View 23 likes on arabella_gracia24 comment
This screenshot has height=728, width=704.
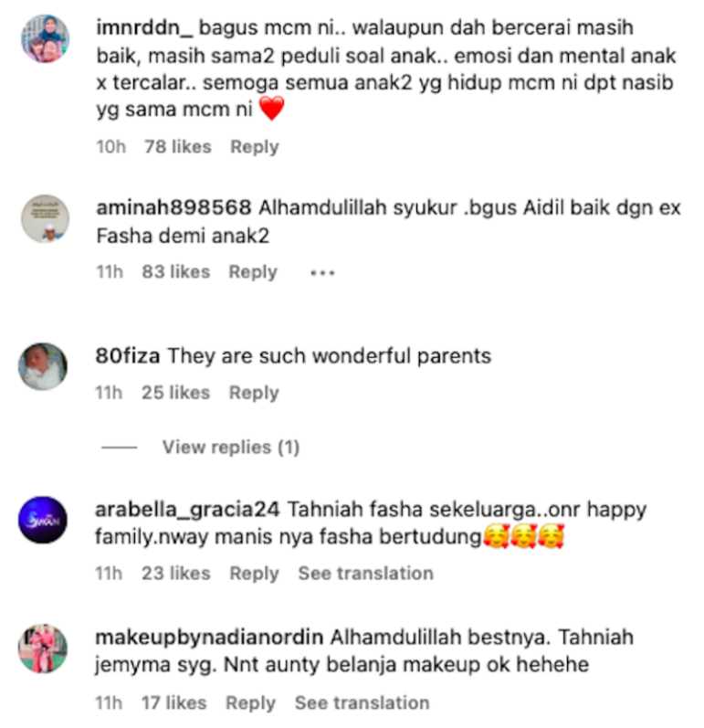[176, 574]
